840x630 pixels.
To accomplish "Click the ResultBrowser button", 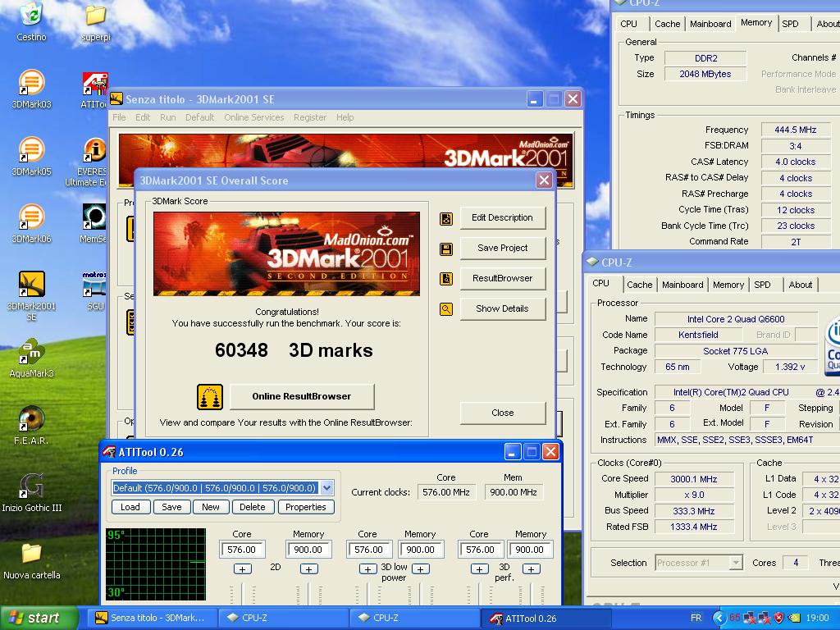I will click(x=503, y=278).
